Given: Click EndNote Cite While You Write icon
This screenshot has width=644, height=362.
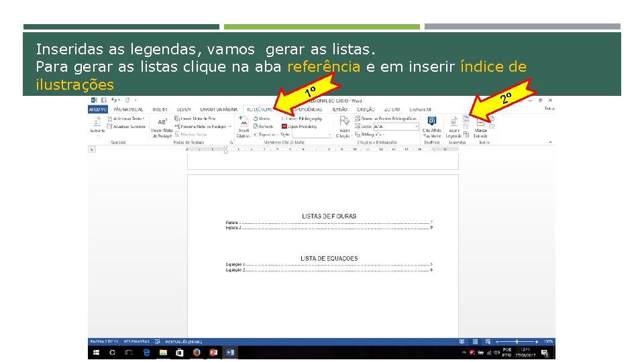Looking at the screenshot, I should (x=431, y=121).
